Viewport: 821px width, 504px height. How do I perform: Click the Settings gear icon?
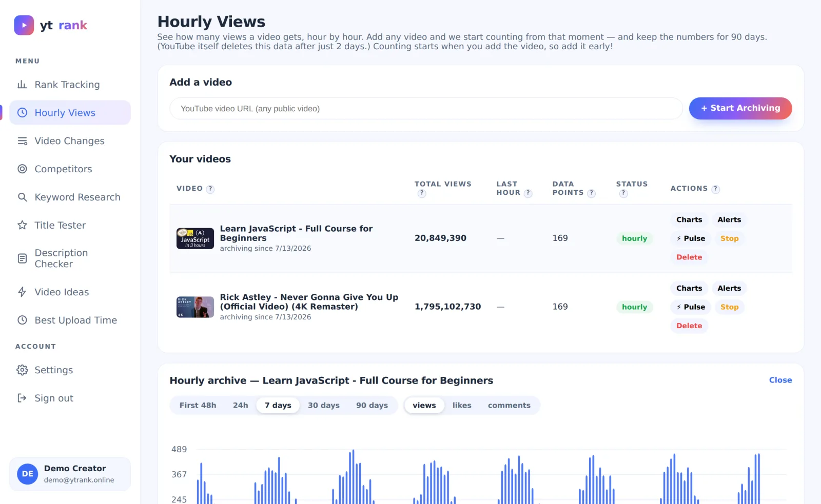22,370
